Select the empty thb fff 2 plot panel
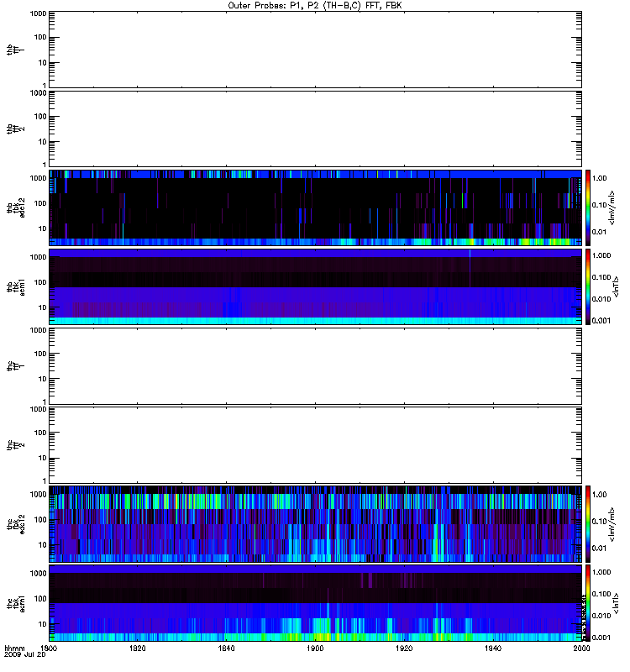 pos(316,129)
